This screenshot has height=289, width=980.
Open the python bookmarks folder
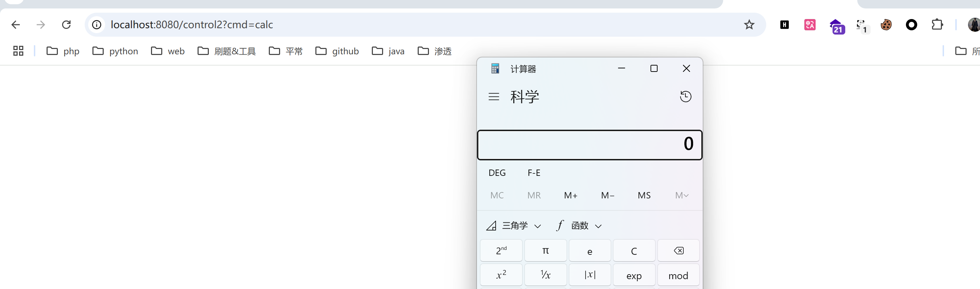click(115, 51)
